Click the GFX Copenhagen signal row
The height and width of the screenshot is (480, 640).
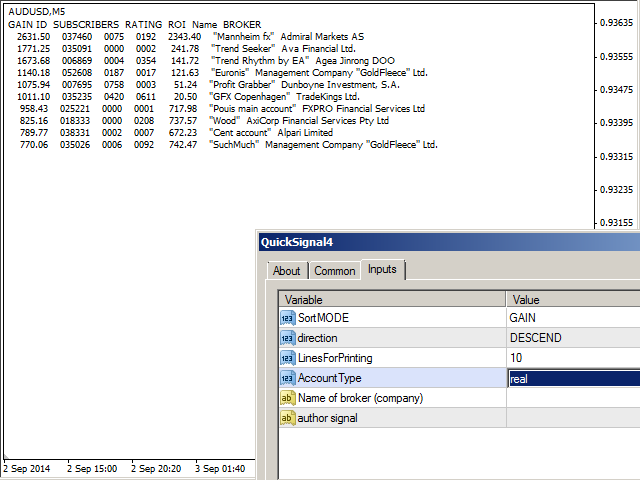[188, 97]
